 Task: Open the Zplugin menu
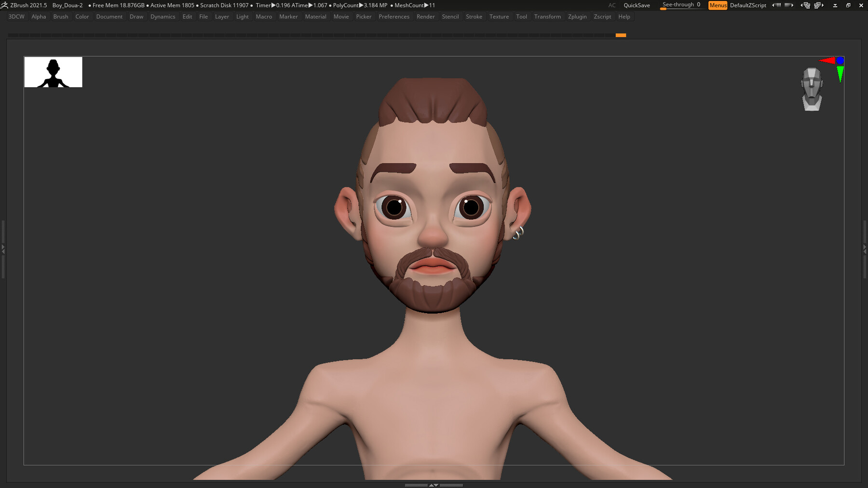click(x=577, y=16)
